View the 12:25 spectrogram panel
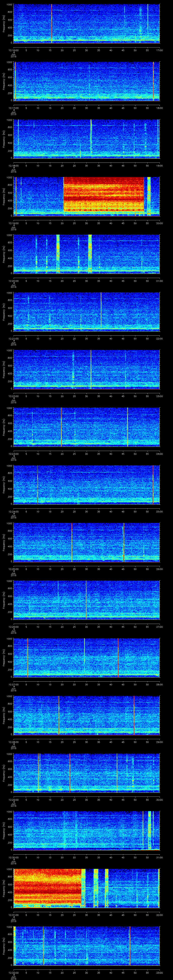This screenshot has height=980, width=173. [x=87, y=542]
